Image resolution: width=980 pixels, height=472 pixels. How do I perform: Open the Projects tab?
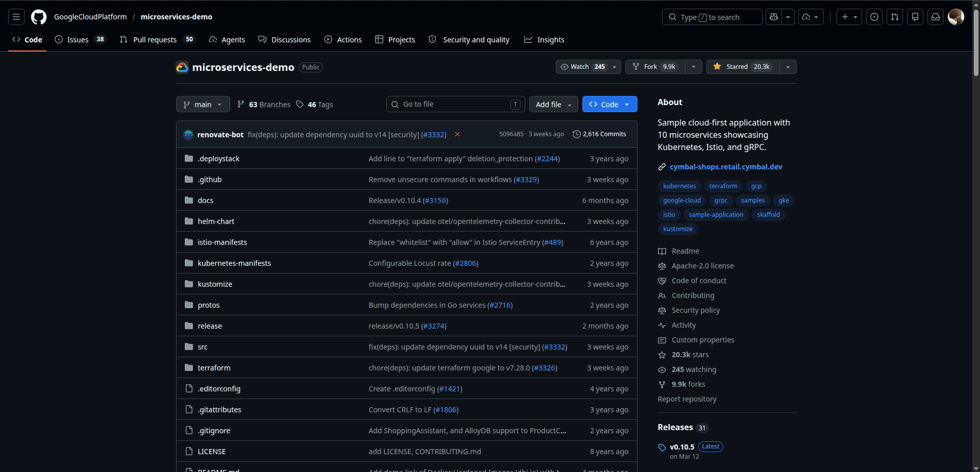pos(395,39)
